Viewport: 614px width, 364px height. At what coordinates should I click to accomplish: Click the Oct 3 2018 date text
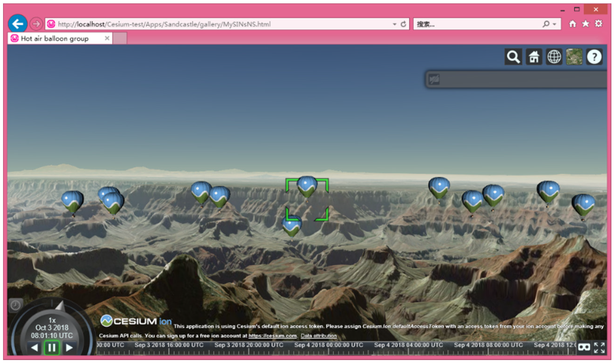pyautogui.click(x=52, y=328)
